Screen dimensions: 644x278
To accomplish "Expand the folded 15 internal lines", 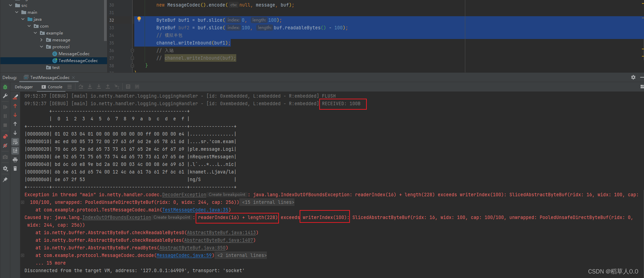I will click(268, 202).
